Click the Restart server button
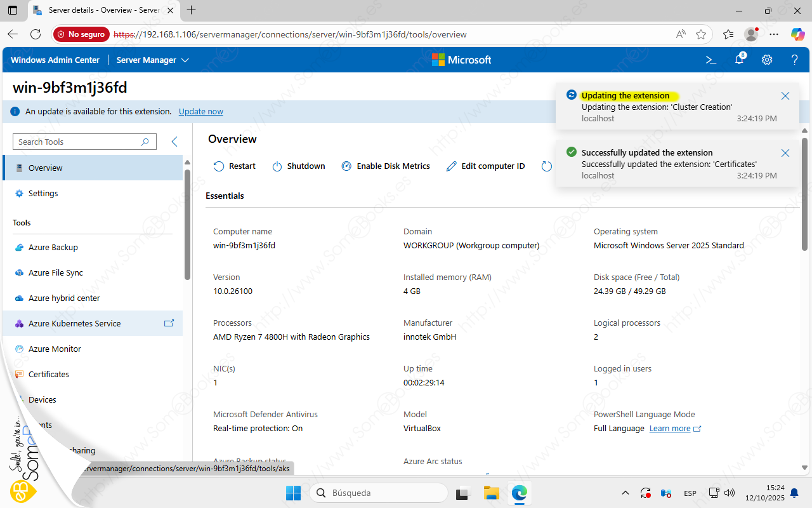 click(x=235, y=166)
